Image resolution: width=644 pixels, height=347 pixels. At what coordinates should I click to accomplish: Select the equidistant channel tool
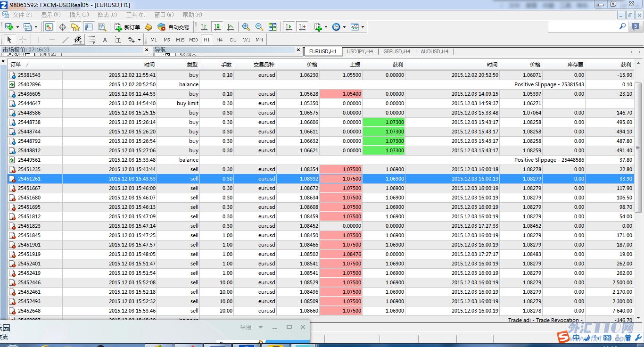coord(78,40)
